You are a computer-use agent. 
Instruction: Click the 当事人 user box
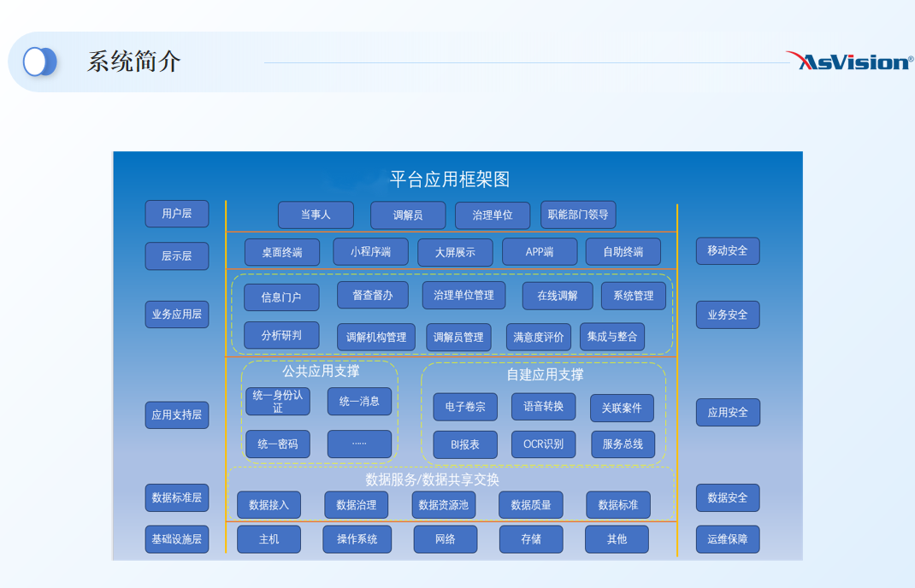(316, 215)
